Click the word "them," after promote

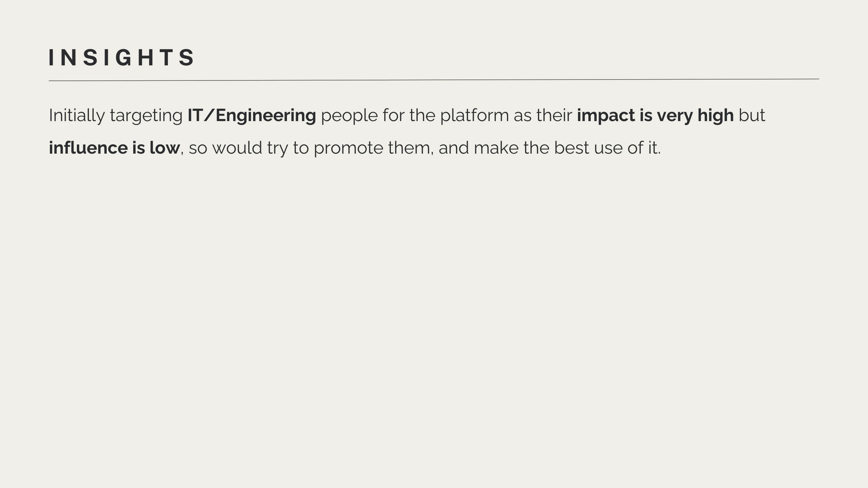pos(411,148)
